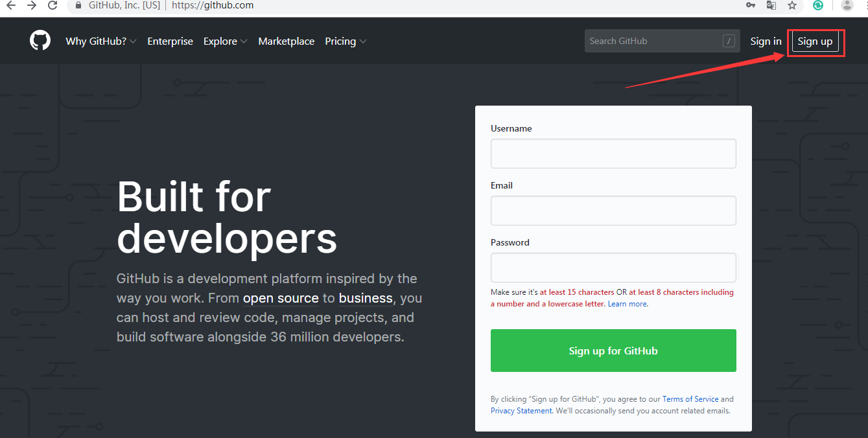
Task: Reload the page with the refresh icon
Action: pos(53,5)
